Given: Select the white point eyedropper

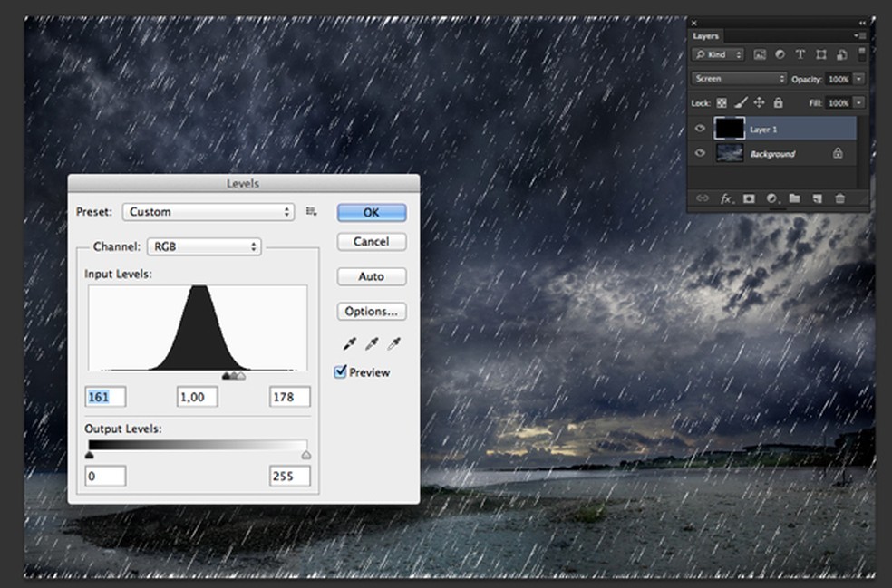Looking at the screenshot, I should pyautogui.click(x=394, y=344).
